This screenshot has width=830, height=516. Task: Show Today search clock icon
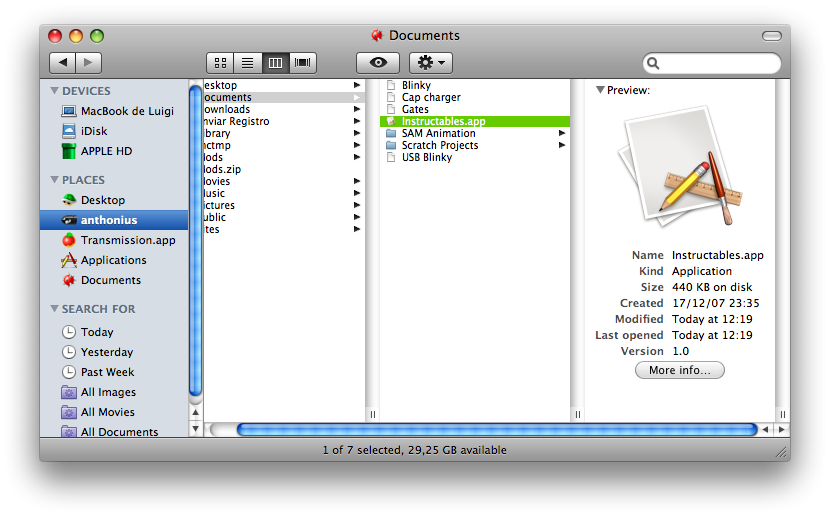tap(69, 332)
